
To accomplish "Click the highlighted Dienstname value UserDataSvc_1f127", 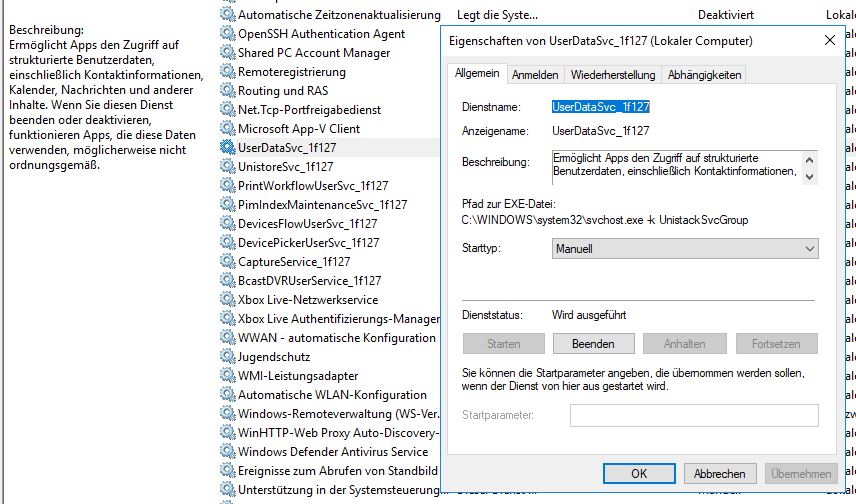I will (601, 107).
